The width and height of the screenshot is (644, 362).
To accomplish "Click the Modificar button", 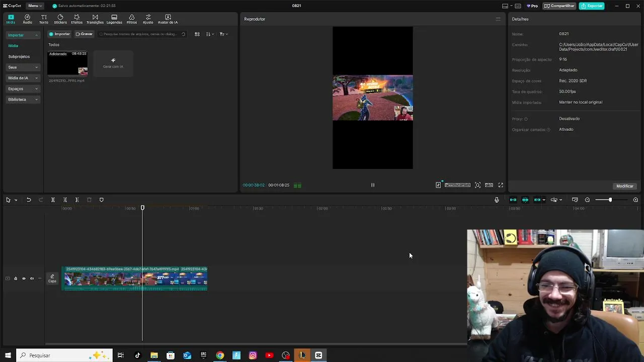I will tap(625, 186).
